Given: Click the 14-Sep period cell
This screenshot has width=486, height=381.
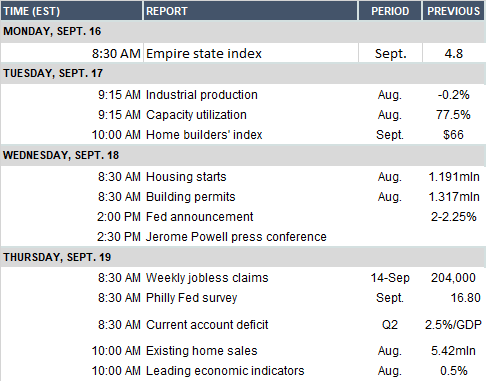Looking at the screenshot, I should [x=390, y=278].
